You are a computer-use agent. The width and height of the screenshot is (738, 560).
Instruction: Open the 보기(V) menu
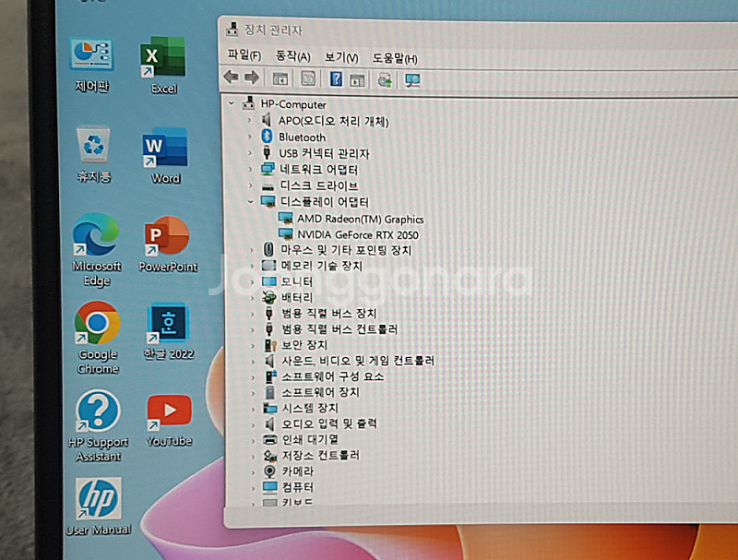pos(341,57)
